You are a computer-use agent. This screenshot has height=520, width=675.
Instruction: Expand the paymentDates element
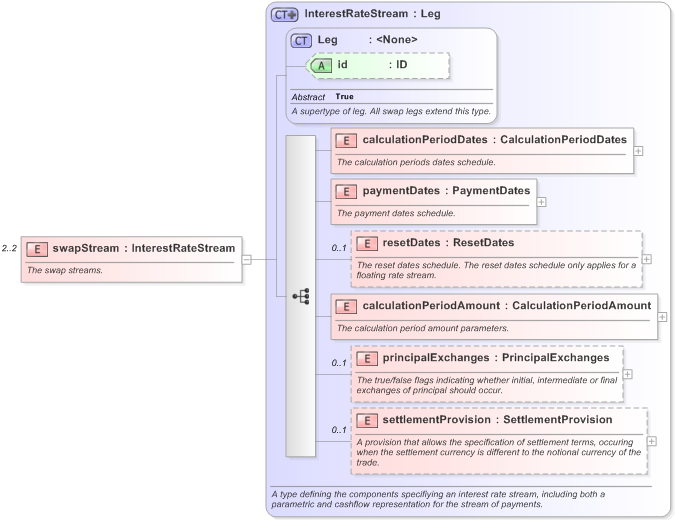542,202
